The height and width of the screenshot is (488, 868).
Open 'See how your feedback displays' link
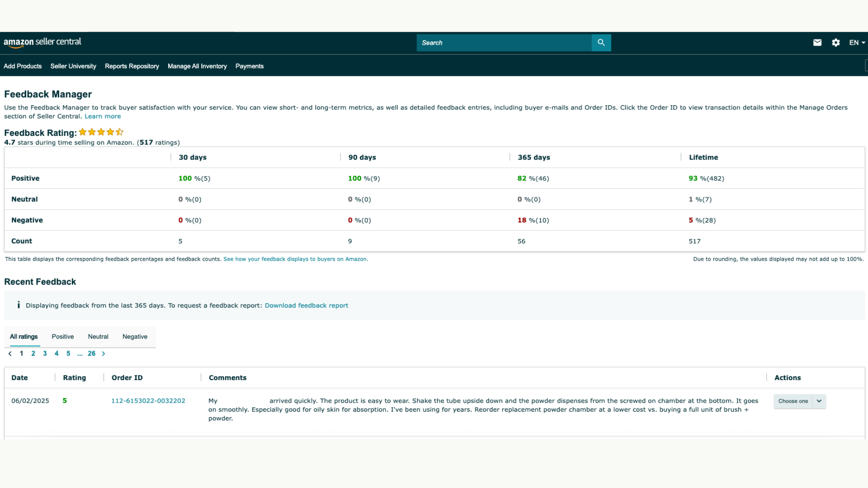[296, 259]
